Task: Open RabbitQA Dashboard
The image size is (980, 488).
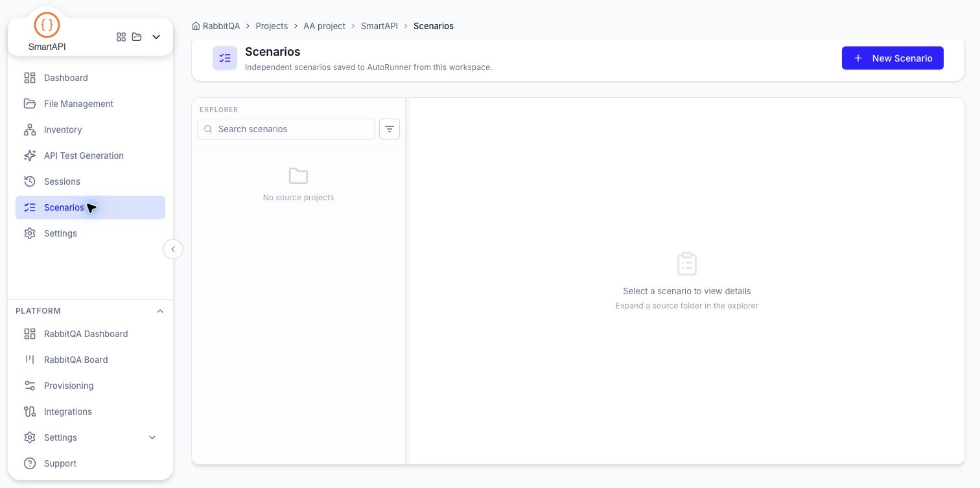Action: pyautogui.click(x=90, y=334)
